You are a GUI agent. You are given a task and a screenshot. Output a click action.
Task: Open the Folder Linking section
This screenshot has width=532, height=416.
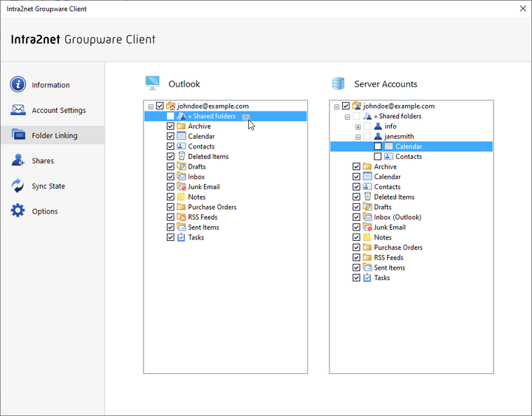coord(52,135)
